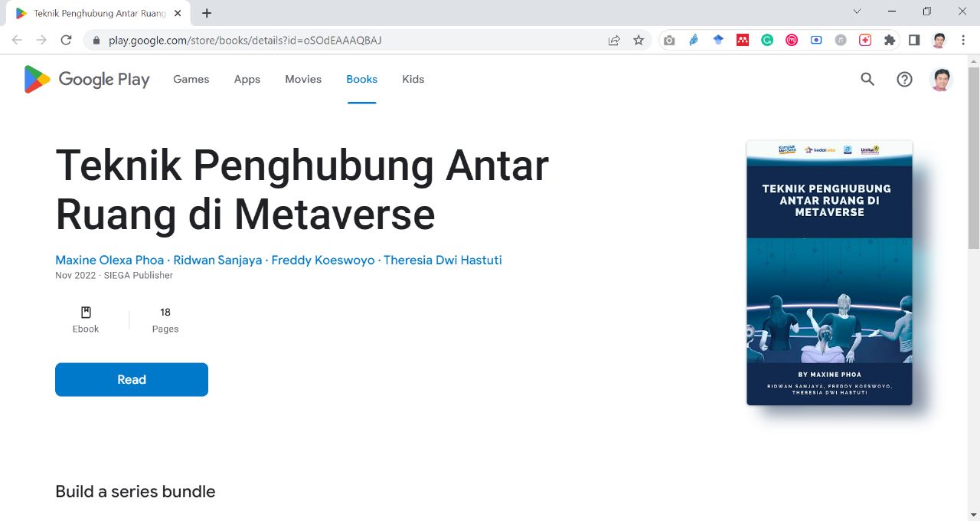
Task: Click the book cover thumbnail
Action: coord(829,273)
